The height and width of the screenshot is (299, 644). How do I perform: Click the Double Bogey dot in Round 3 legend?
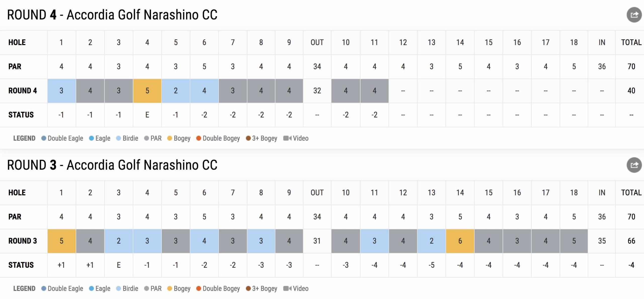coord(199,288)
